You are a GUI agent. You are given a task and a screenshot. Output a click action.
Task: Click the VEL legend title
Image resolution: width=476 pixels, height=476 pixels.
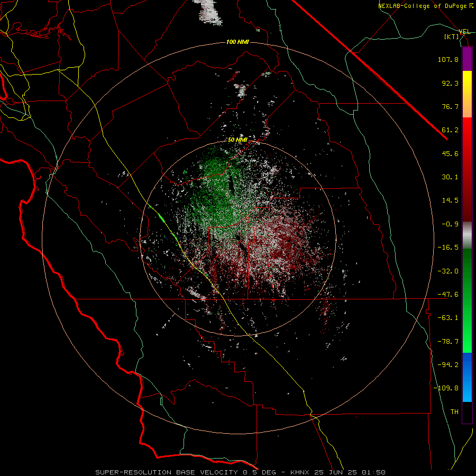tap(464, 32)
